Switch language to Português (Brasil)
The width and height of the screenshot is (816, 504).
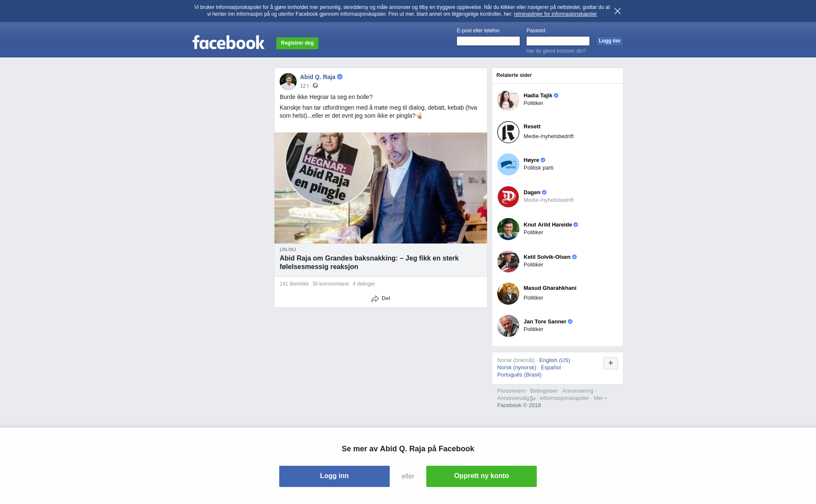point(519,375)
